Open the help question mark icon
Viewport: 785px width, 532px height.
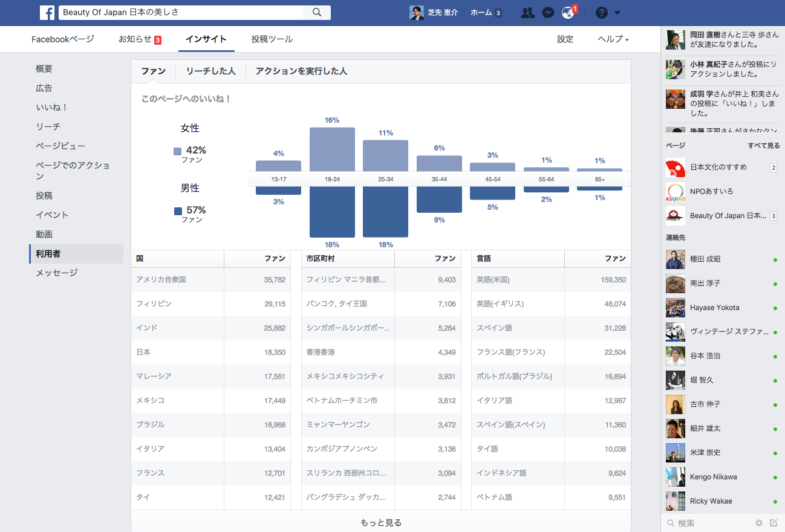(601, 13)
